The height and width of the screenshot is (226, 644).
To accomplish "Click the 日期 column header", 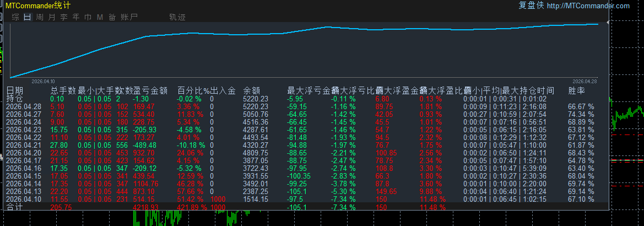I will [x=15, y=90].
